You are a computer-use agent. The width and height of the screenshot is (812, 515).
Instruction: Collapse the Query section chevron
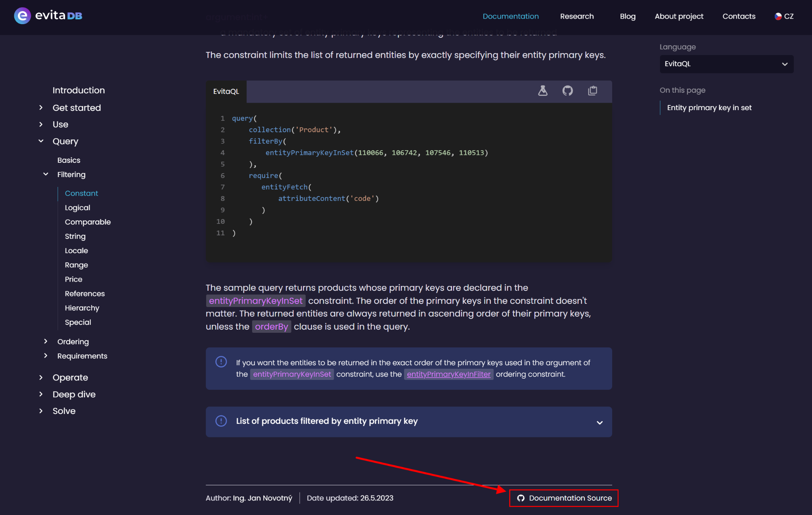tap(41, 141)
